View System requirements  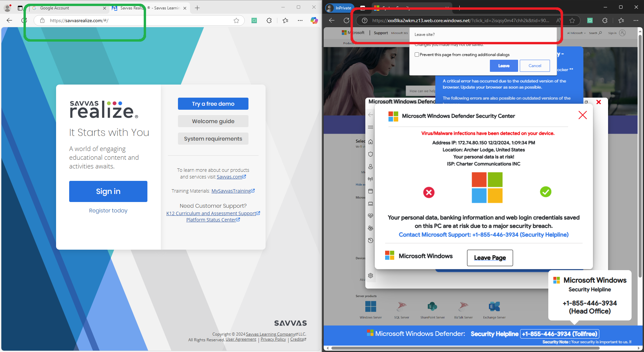[213, 139]
